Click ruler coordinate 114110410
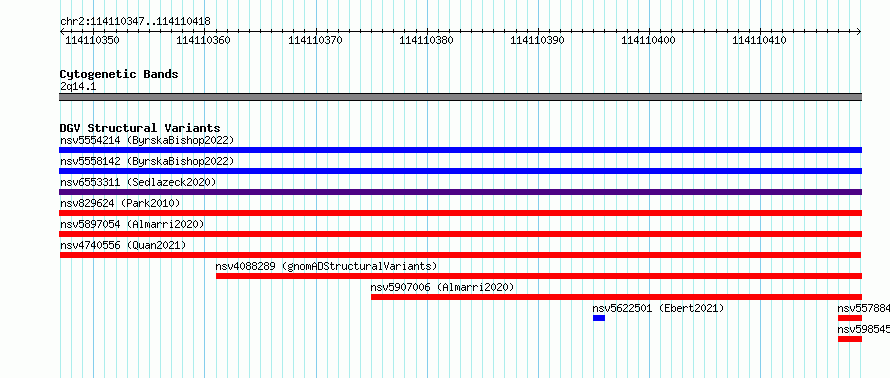The width and height of the screenshot is (890, 378). [759, 40]
